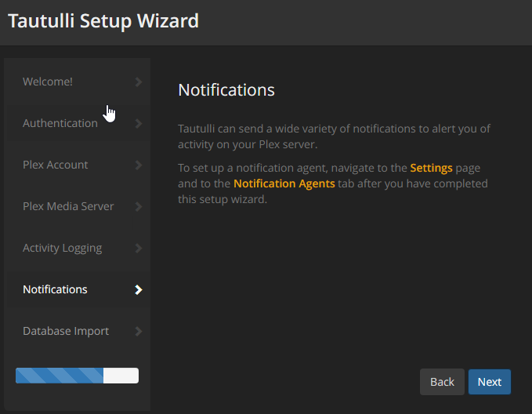Click the chevron next to Plex Media Server

click(139, 206)
